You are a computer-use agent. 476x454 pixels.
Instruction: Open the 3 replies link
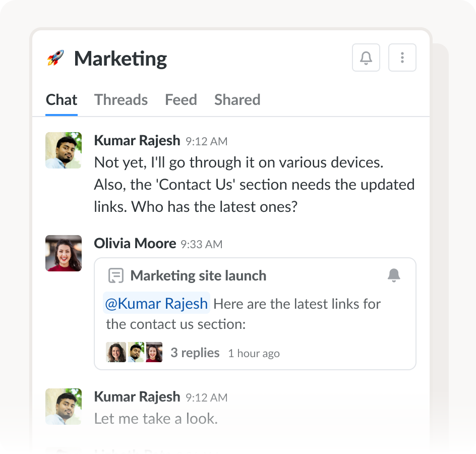(x=195, y=353)
